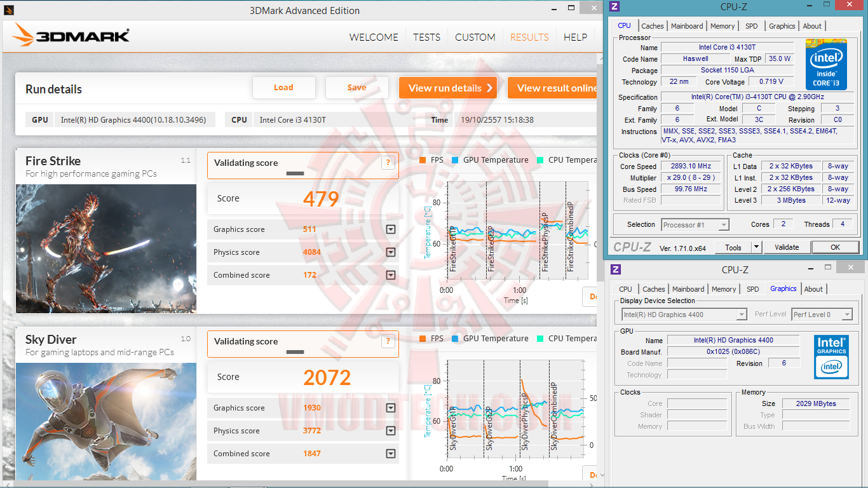The width and height of the screenshot is (868, 488).
Task: Click the Sky Diver preview image
Action: coord(106,421)
